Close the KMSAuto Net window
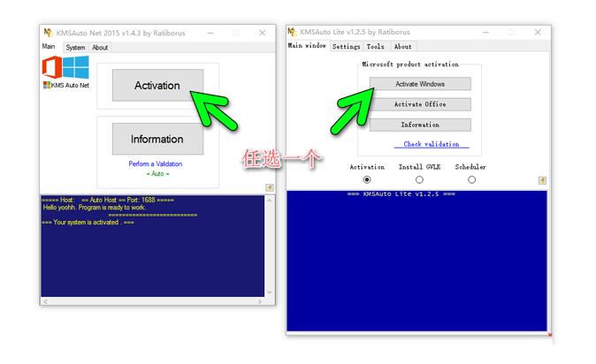Image resolution: width=596 pixels, height=364 pixels. [x=263, y=33]
